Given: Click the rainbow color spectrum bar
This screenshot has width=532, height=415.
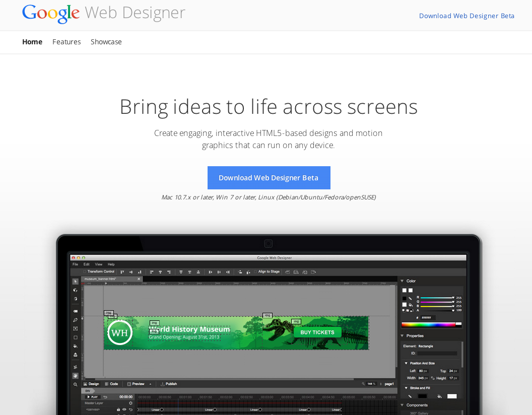Looking at the screenshot, I should coord(431,325).
